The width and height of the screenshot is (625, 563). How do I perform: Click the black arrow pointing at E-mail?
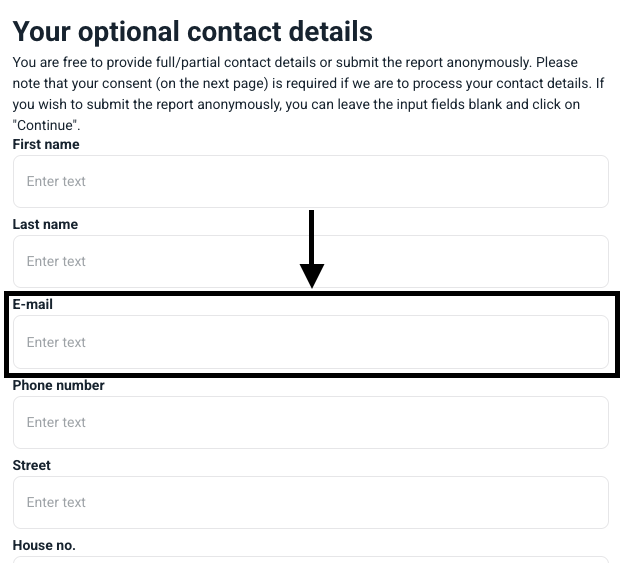[x=312, y=248]
